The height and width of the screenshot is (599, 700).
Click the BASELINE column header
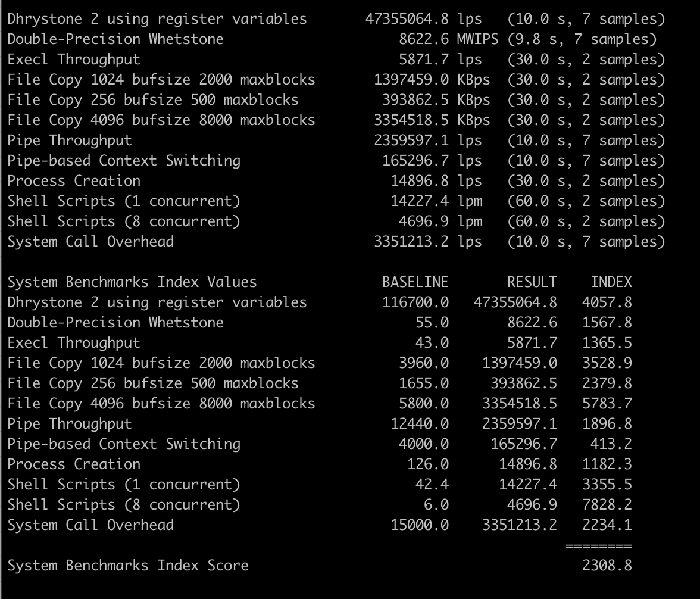(x=415, y=282)
